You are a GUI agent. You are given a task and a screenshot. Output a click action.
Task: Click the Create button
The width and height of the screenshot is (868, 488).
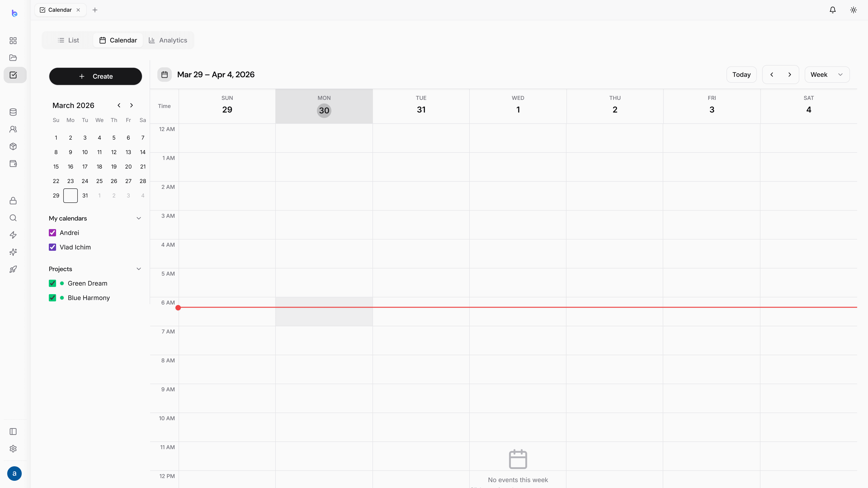[96, 76]
